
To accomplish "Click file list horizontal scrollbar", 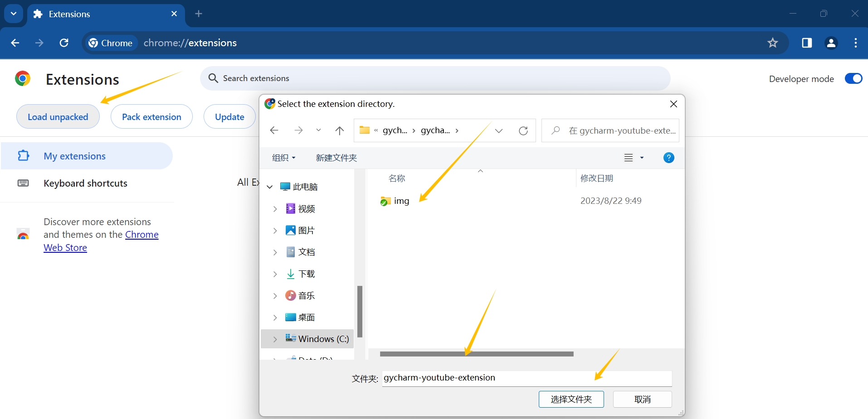I will (477, 354).
